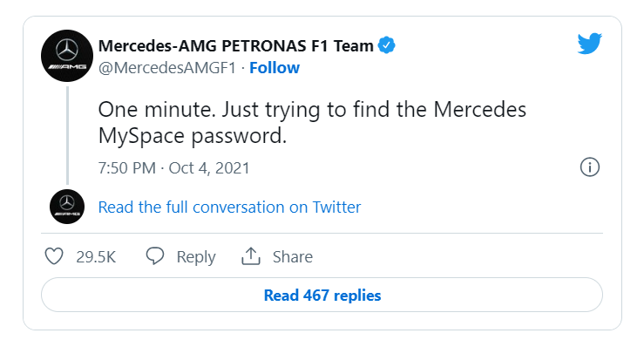Viewport: 644px width, 340px height.
Task: Click the heart like icon
Action: point(54,256)
